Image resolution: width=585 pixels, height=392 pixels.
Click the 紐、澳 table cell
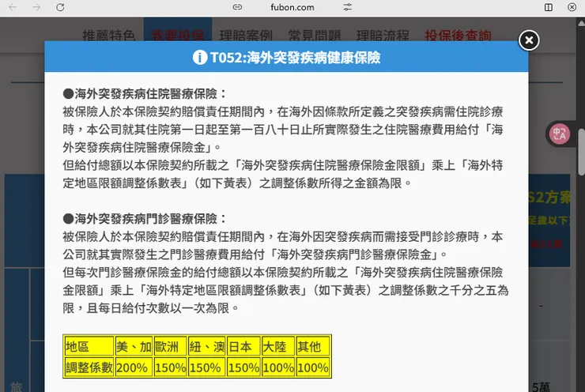[206, 346]
